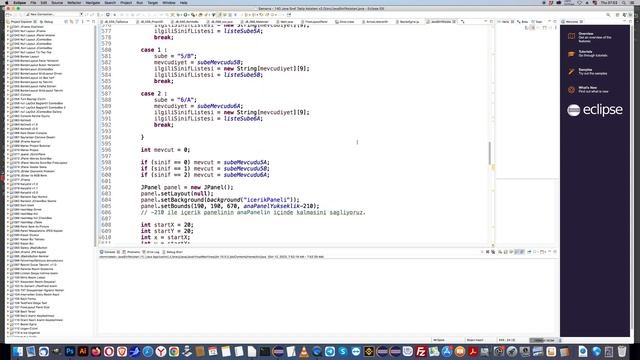Close the active editor tab

point(454,22)
